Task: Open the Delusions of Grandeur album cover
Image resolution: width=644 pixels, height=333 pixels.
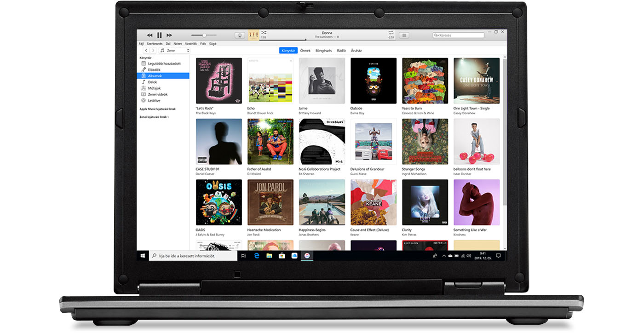Action: click(x=374, y=142)
